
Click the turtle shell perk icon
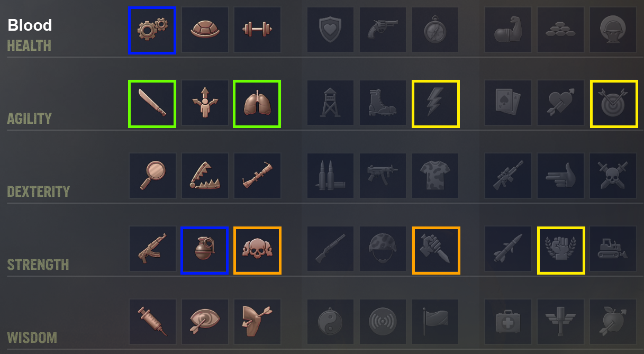point(205,30)
